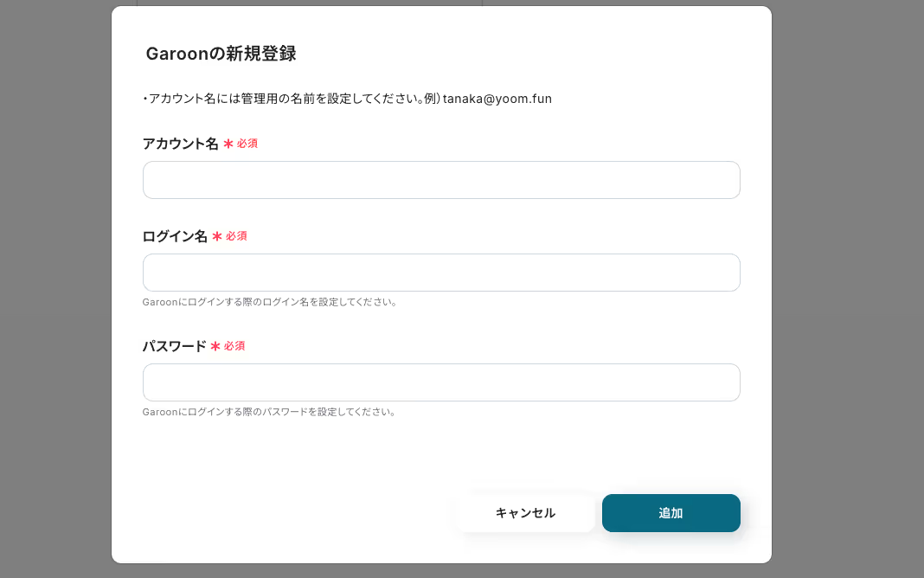Click the アカウント名 input field
This screenshot has width=924, height=578.
[440, 180]
